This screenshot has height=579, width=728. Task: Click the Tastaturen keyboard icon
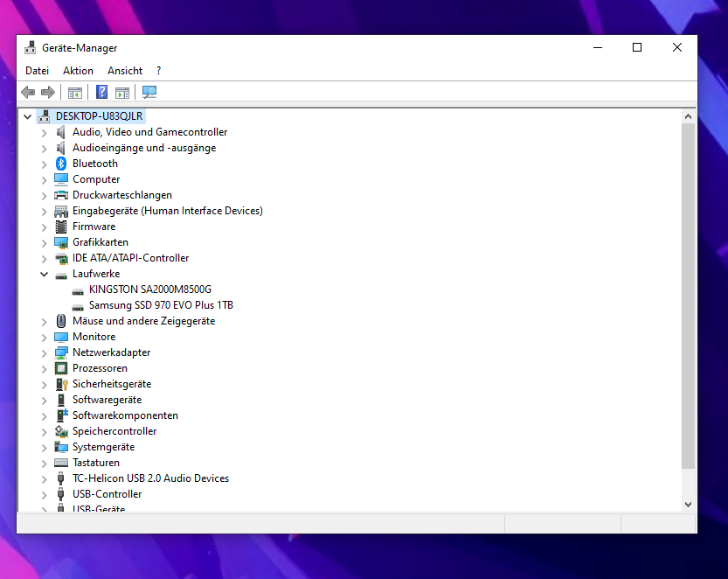[61, 463]
